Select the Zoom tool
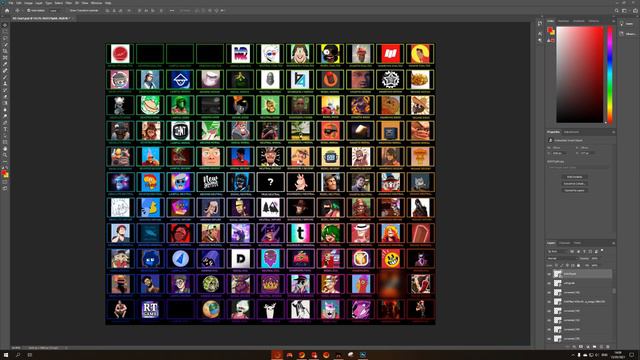The height and width of the screenshot is (360, 640). tap(5, 155)
